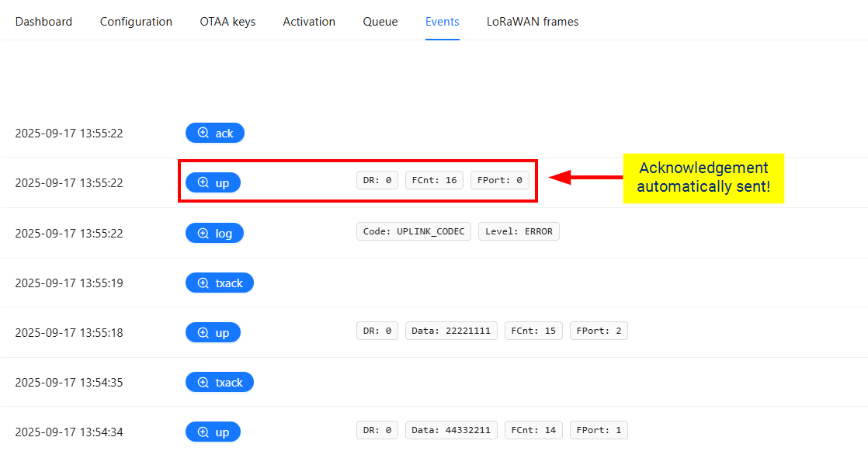
Task: Click magnifier icon on 13:54:35 txack event
Action: click(203, 383)
